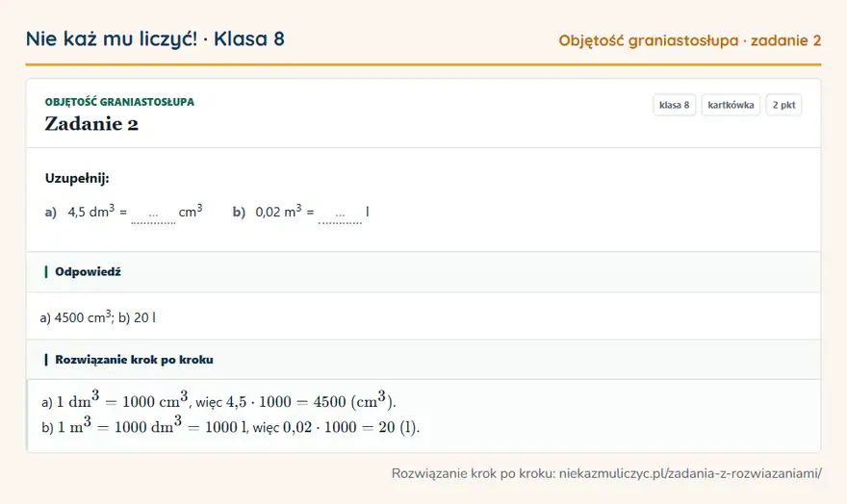Click solution line b) with 1 m³ = 1000 dm³
Image resolution: width=847 pixels, height=504 pixels.
pos(231,426)
